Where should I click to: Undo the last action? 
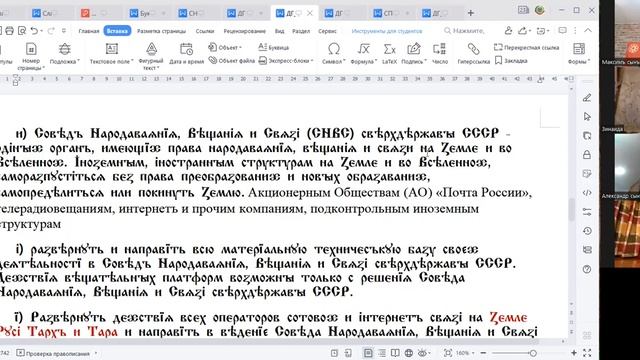click(34, 31)
